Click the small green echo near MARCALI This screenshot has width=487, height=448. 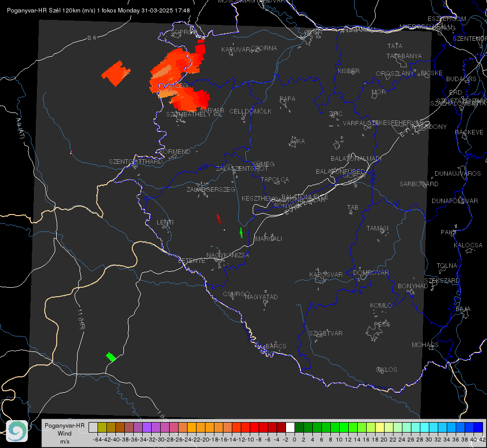(241, 232)
